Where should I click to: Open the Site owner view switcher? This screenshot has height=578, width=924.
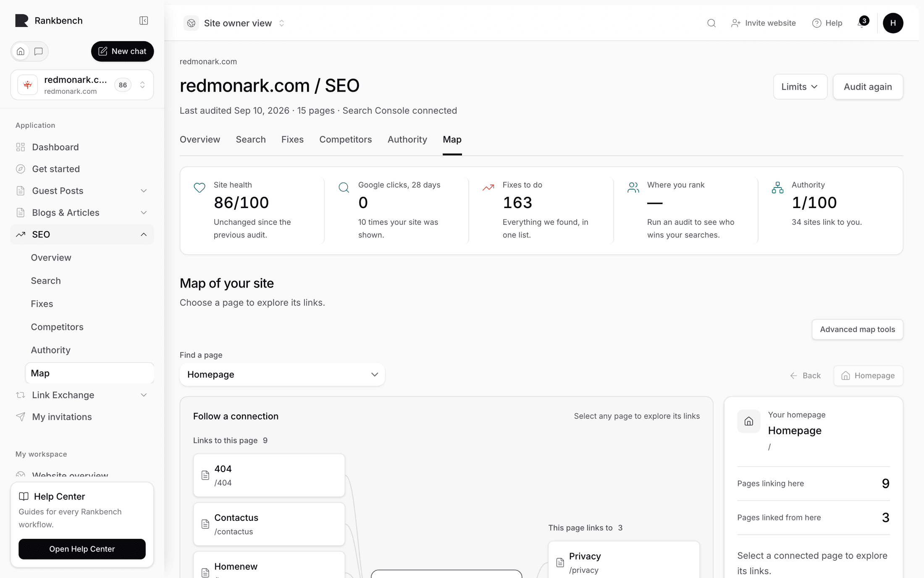(235, 23)
